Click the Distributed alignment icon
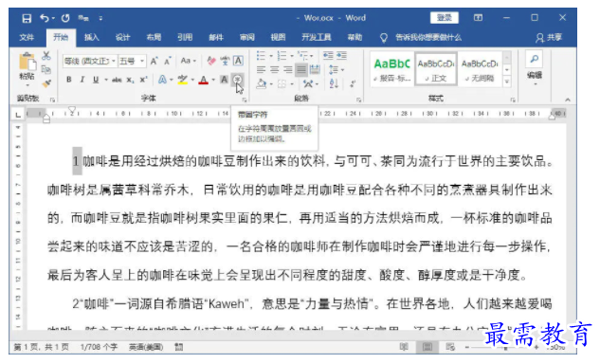The width and height of the screenshot is (600, 364). pyautogui.click(x=315, y=69)
